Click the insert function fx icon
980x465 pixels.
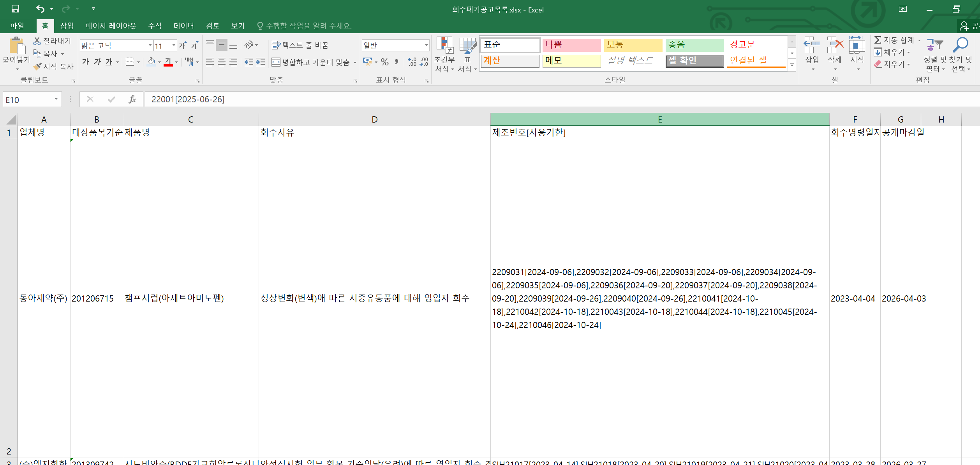(x=132, y=99)
